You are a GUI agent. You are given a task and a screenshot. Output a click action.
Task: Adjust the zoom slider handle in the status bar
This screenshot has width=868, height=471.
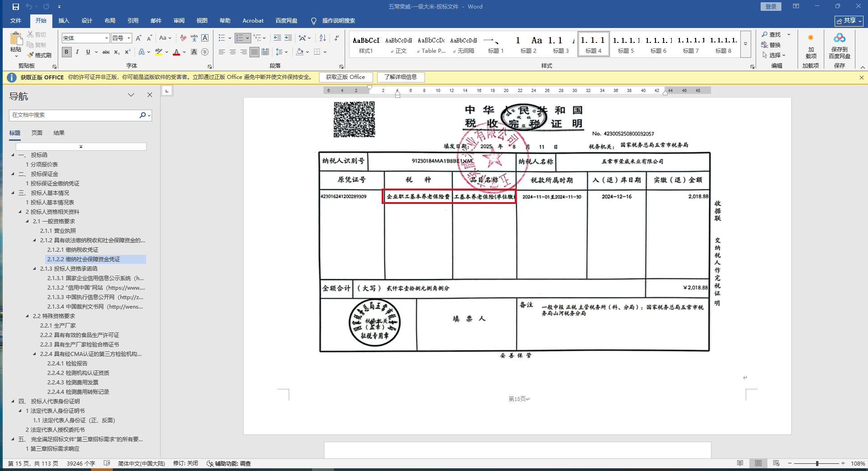point(817,463)
